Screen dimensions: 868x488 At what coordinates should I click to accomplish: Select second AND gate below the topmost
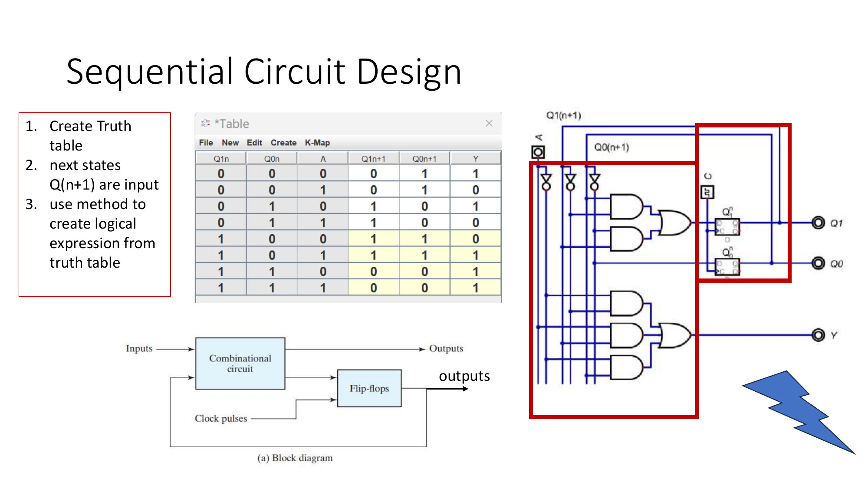626,239
